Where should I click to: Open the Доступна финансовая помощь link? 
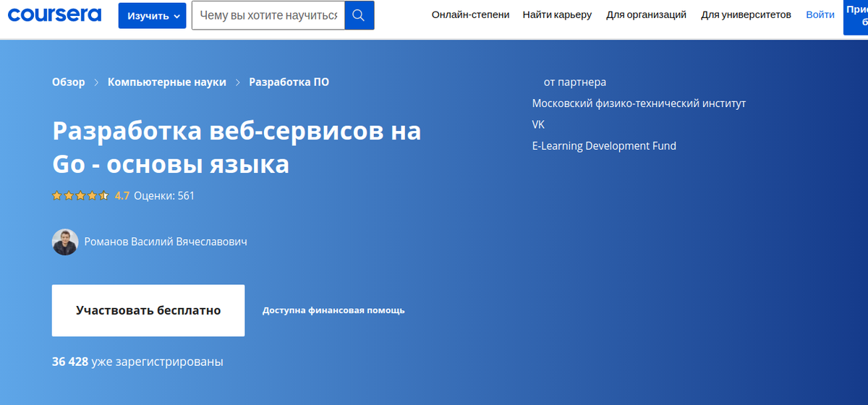pos(333,310)
